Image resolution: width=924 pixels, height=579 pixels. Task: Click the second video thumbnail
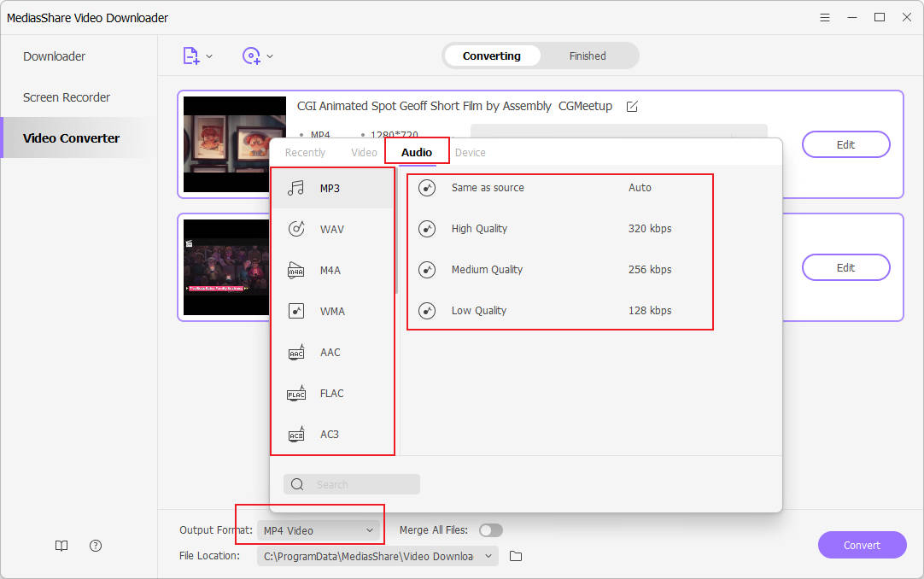227,267
